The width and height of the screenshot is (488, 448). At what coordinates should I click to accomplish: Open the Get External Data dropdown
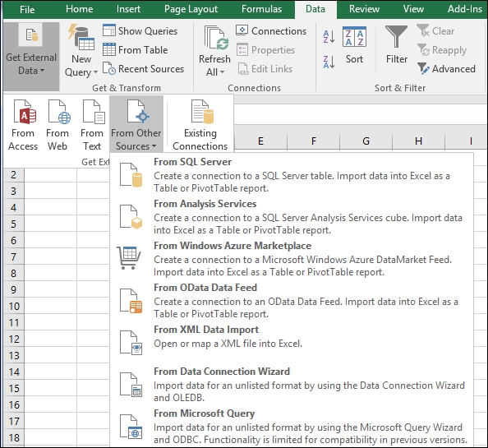tap(31, 57)
